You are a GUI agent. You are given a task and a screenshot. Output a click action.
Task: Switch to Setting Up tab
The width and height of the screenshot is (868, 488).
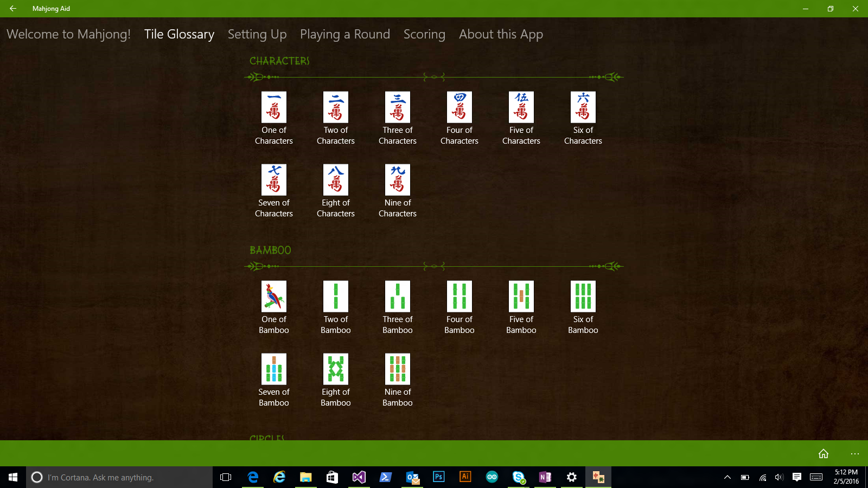tap(257, 34)
